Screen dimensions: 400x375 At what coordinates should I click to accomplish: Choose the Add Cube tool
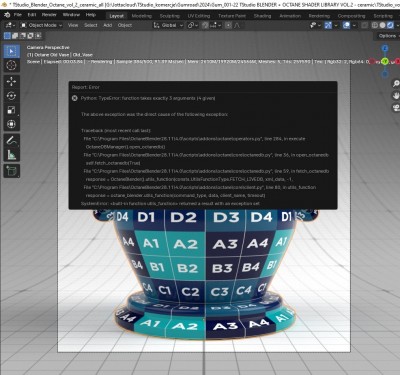pyautogui.click(x=11, y=171)
